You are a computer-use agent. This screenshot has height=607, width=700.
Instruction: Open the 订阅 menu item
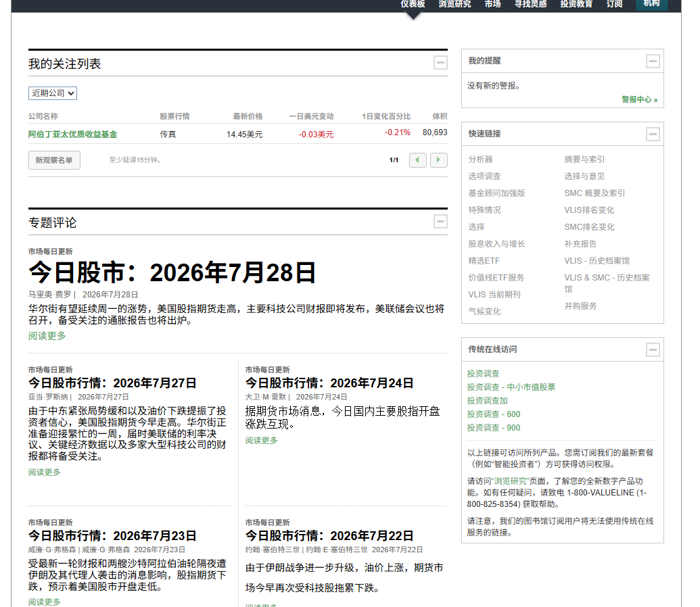614,4
